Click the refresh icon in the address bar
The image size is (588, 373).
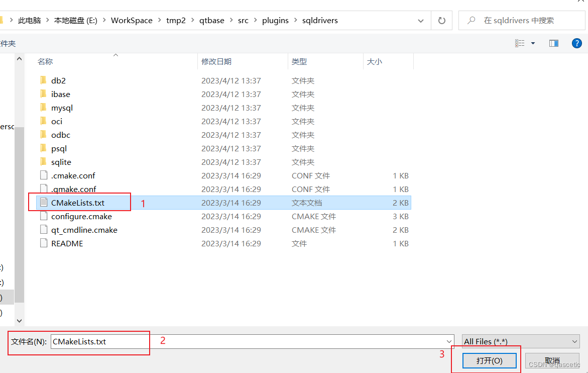click(x=441, y=20)
